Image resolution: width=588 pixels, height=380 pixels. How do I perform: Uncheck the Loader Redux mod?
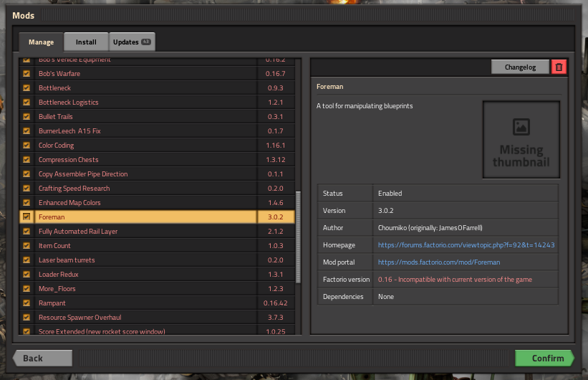(26, 275)
